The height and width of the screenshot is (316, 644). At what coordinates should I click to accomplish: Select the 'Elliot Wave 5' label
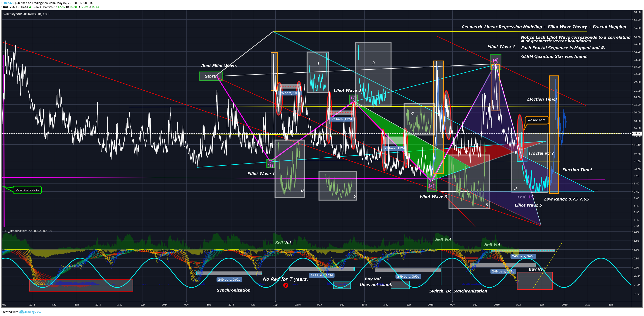[528, 205]
